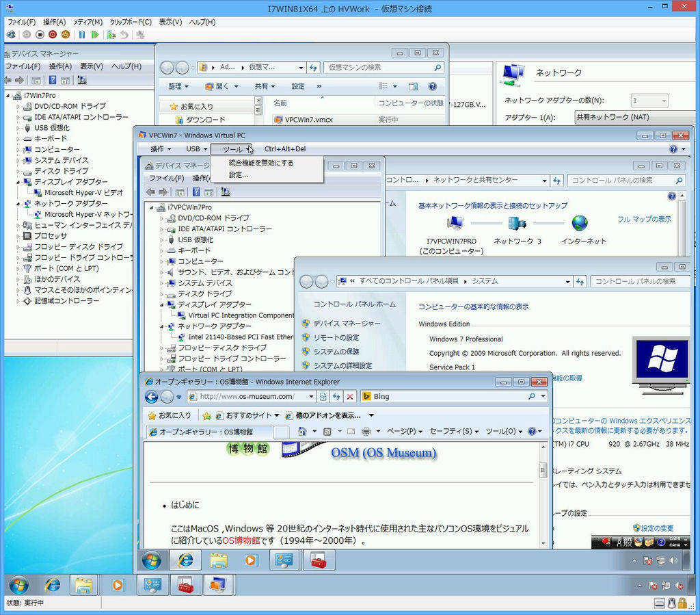Viewport: 700px width, 615px height.
Task: Collapse ディスプレイ アダプター under i7Win7Pro
Action: 18,182
